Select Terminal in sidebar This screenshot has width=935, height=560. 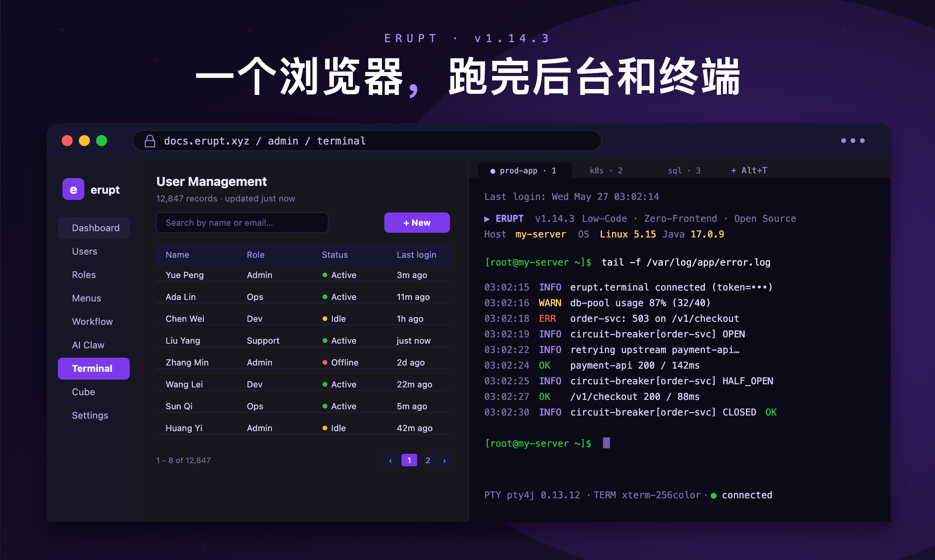[94, 369]
